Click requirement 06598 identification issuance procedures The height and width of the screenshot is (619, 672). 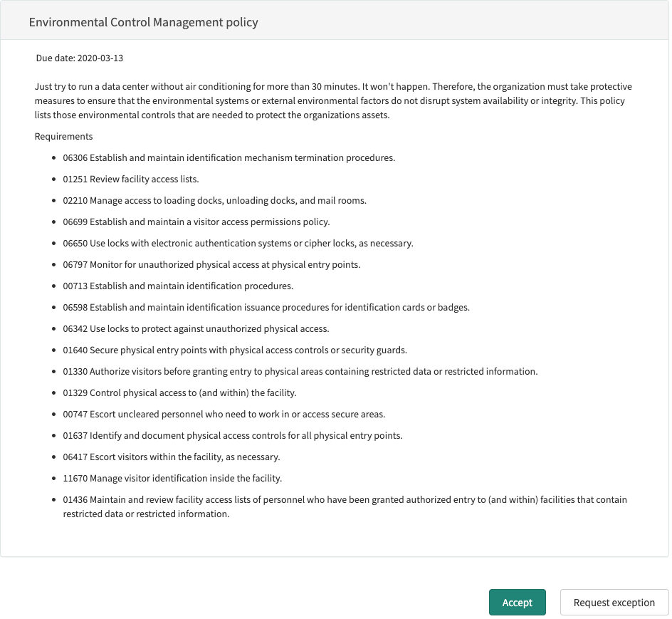266,308
